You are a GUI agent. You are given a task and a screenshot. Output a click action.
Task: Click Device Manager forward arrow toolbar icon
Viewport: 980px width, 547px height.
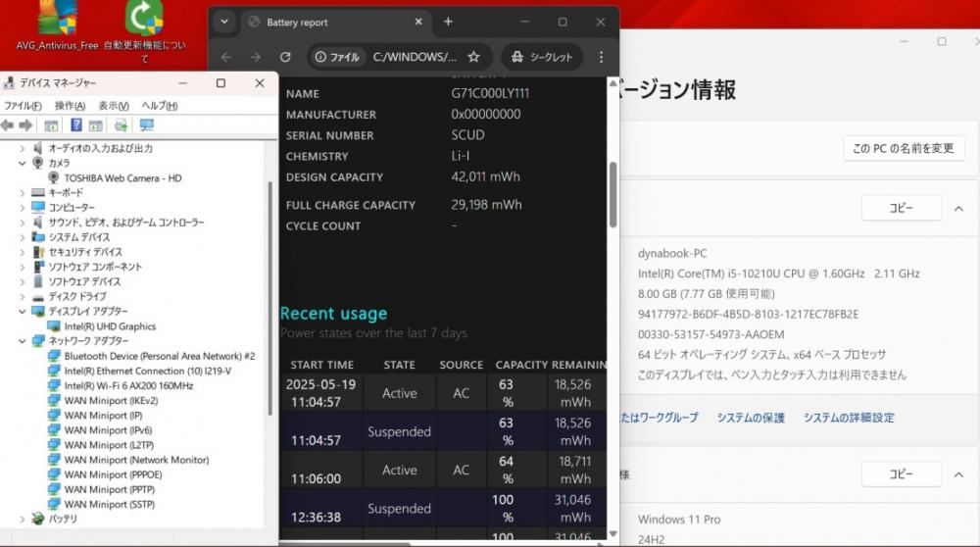coord(25,125)
